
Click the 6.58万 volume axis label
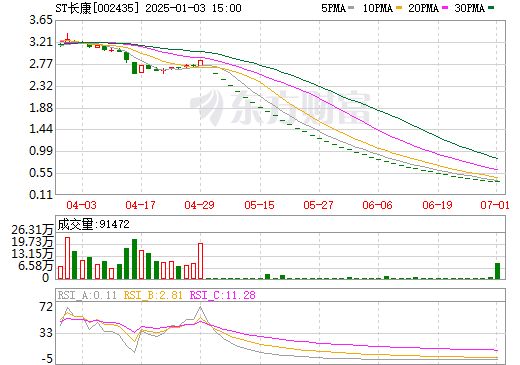[x=36, y=266]
